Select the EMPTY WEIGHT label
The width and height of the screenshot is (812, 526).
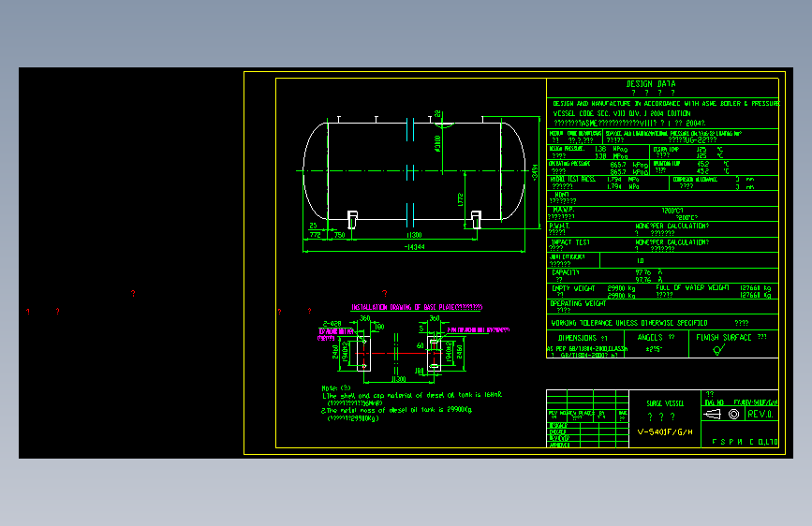pos(573,288)
